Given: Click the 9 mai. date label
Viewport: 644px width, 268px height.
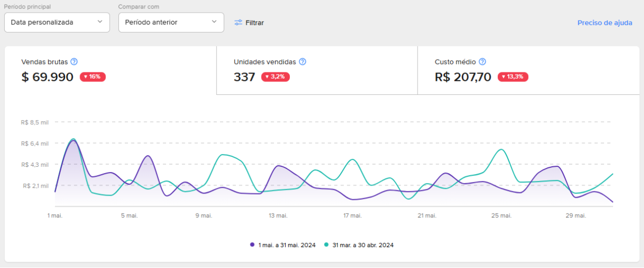Looking at the screenshot, I should click(203, 216).
